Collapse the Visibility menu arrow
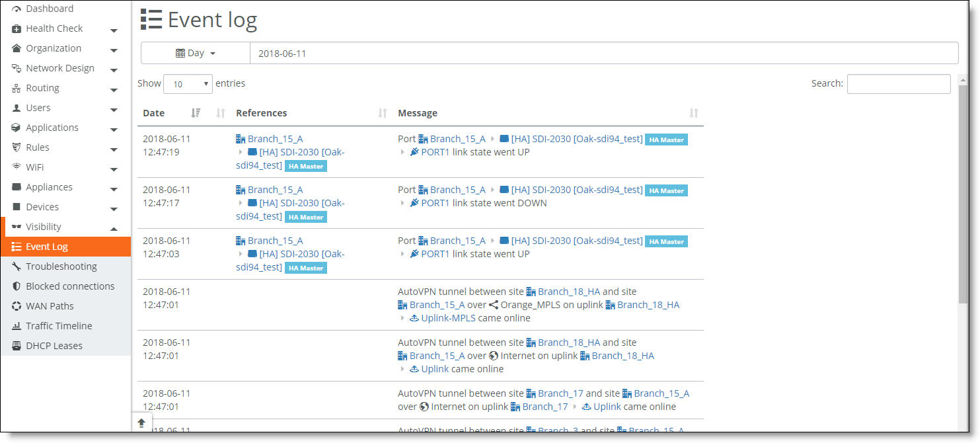This screenshot has height=443, width=980. coord(114,228)
